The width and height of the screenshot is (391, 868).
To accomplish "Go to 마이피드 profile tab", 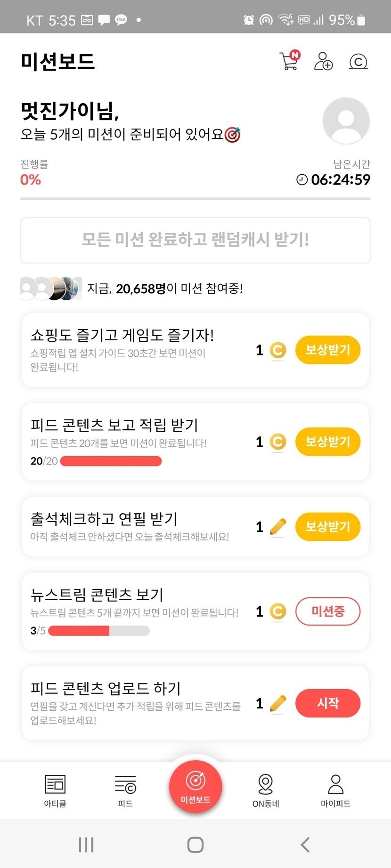I will click(x=335, y=790).
